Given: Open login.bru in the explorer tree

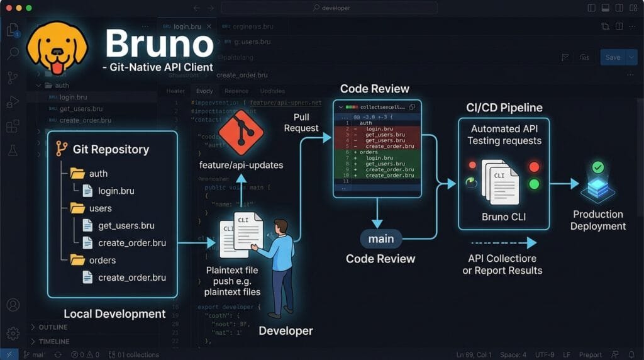Looking at the screenshot, I should pyautogui.click(x=73, y=97).
